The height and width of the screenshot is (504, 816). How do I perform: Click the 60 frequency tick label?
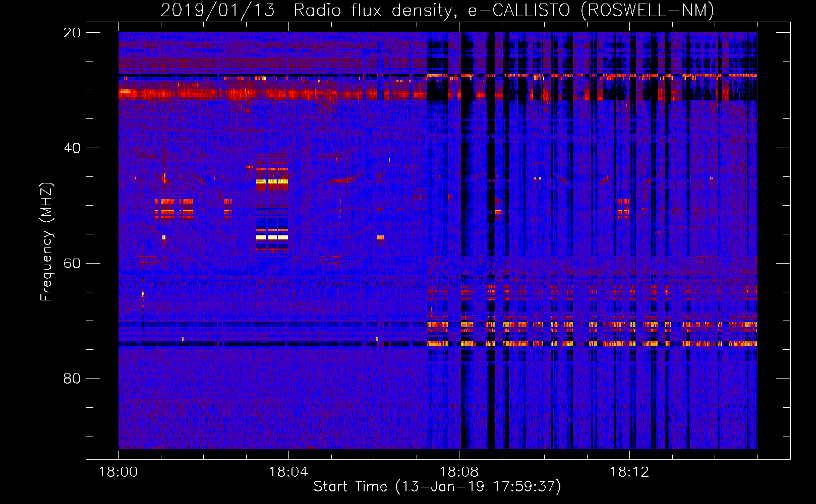coord(72,264)
